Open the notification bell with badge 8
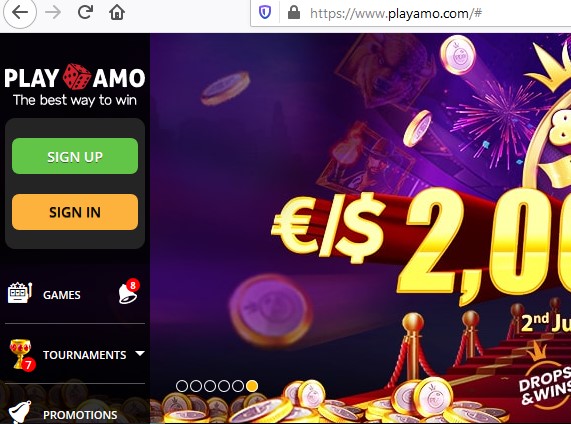571x424 pixels. 129,292
